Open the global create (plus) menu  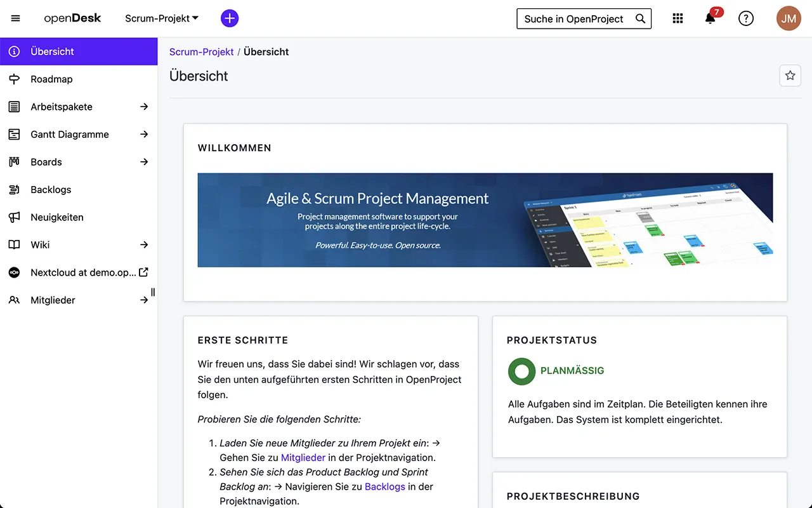[229, 18]
